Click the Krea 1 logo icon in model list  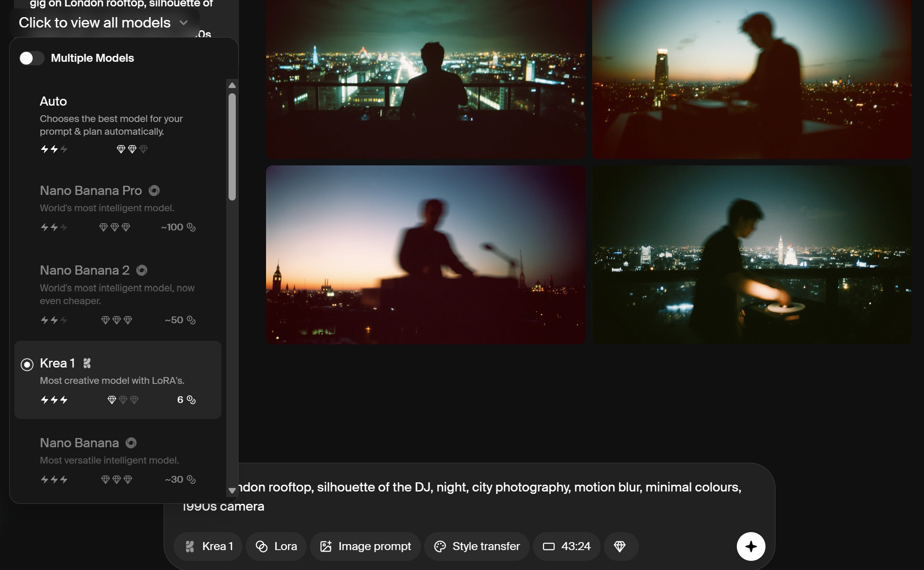87,363
